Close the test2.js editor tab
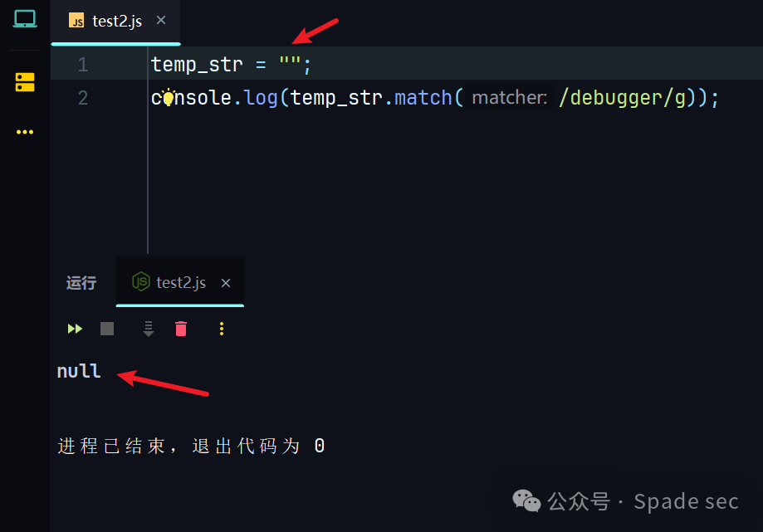763x532 pixels. click(160, 22)
